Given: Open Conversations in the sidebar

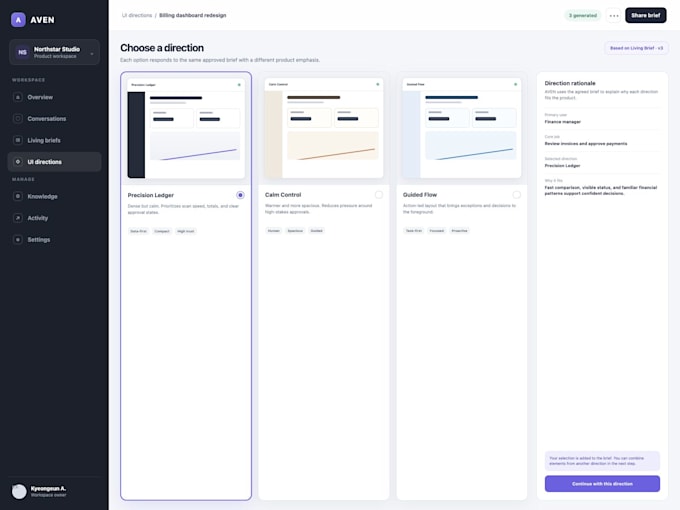Looking at the screenshot, I should [55, 118].
